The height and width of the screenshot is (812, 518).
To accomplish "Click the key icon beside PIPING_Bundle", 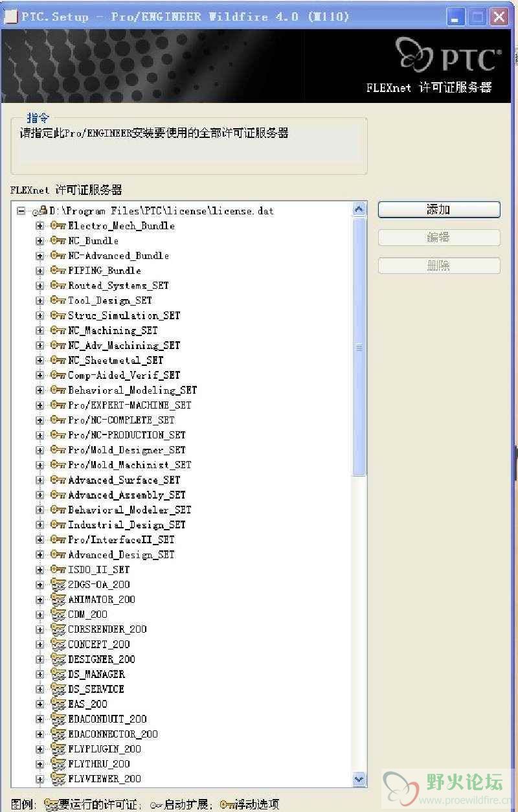I will (58, 270).
